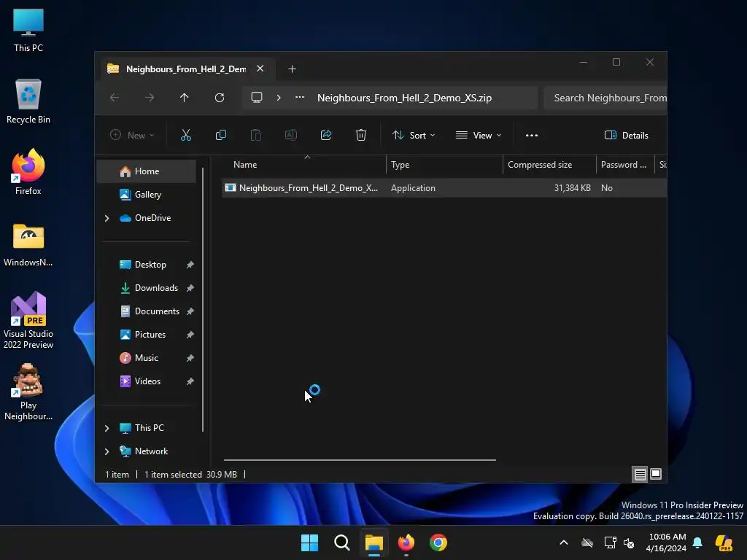This screenshot has height=560, width=747.
Task: Select the Recycle Bin desktop icon
Action: click(x=28, y=101)
